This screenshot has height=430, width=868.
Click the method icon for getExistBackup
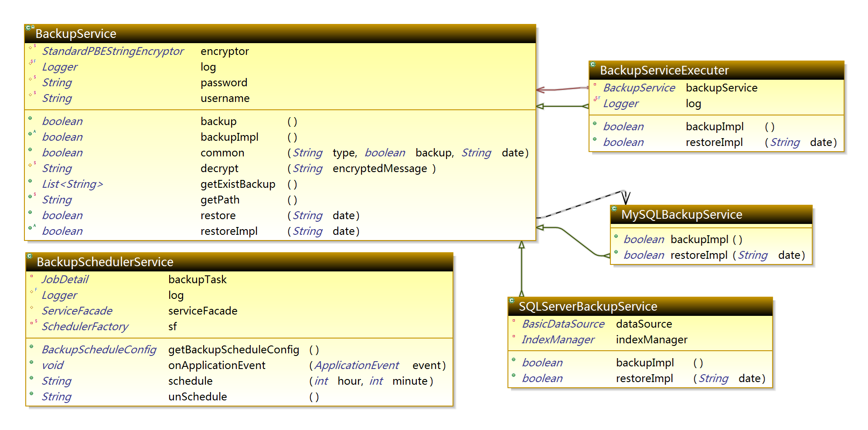[x=30, y=181]
